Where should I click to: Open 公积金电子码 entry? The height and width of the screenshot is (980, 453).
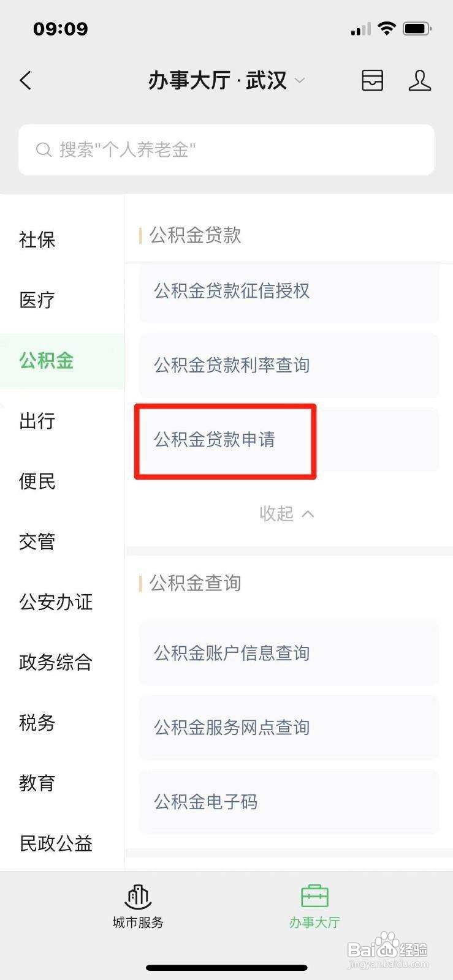(289, 801)
